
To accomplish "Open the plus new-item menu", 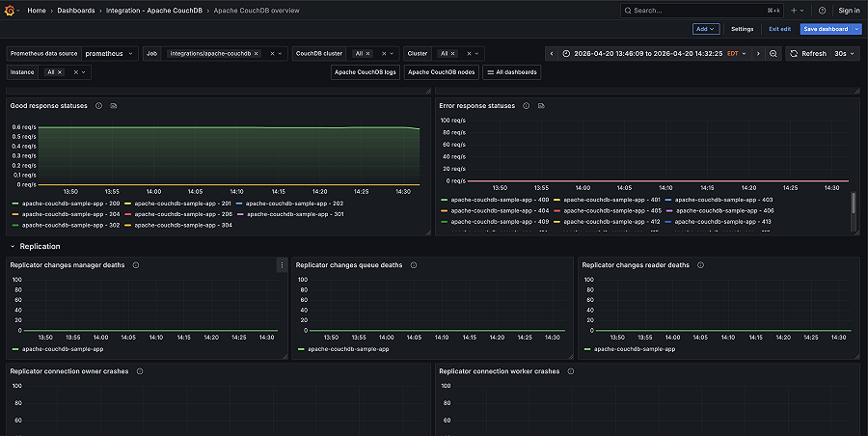I will click(798, 11).
